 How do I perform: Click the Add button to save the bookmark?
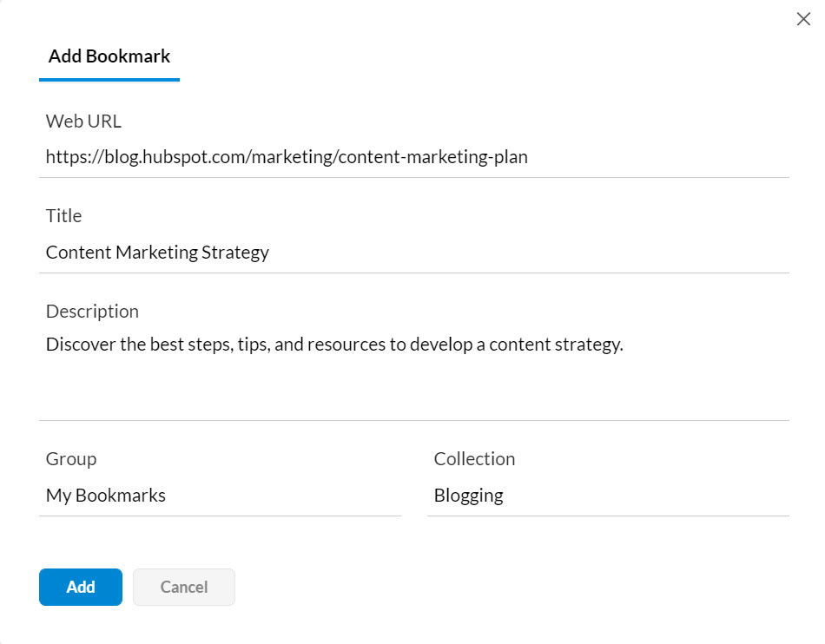click(x=80, y=587)
